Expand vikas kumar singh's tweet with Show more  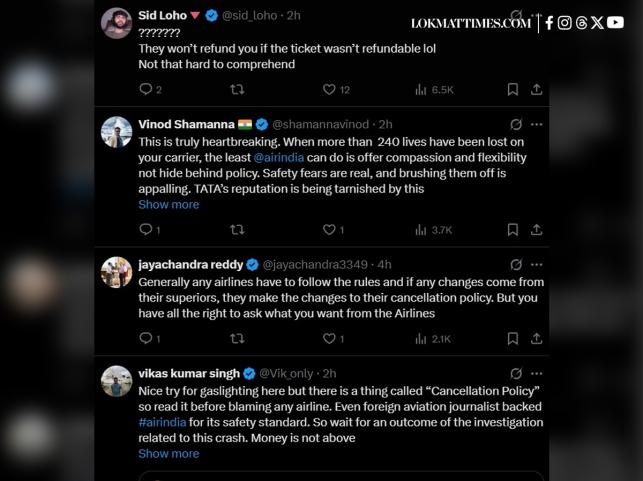(x=168, y=454)
